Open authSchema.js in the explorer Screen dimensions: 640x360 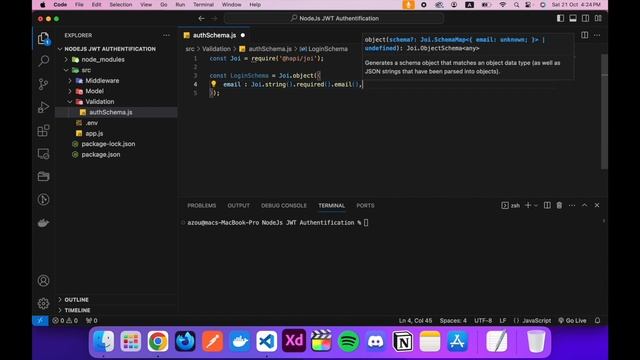(111, 112)
